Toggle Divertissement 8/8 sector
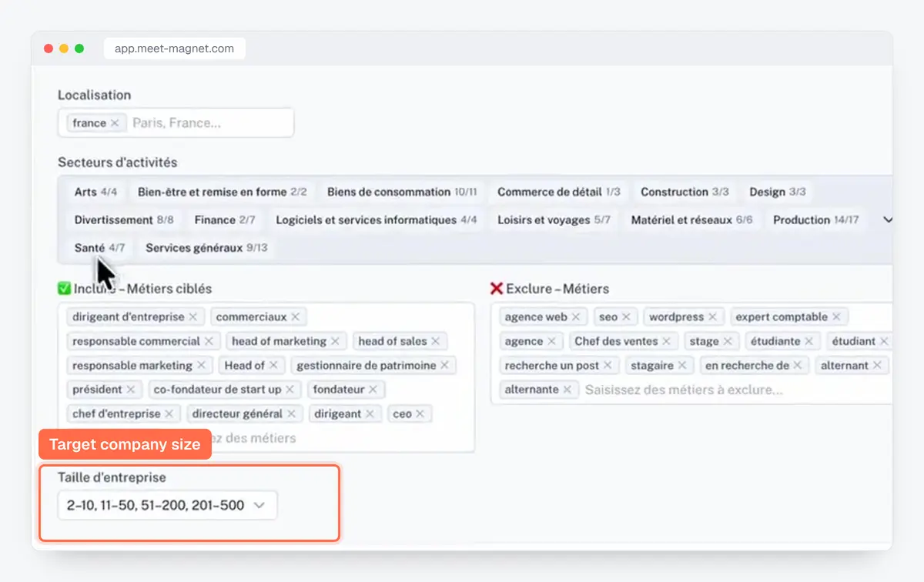 tap(124, 220)
